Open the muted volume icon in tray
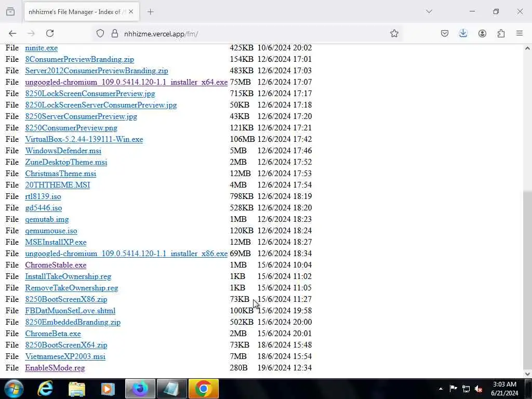This screenshot has height=399, width=532. [478, 389]
